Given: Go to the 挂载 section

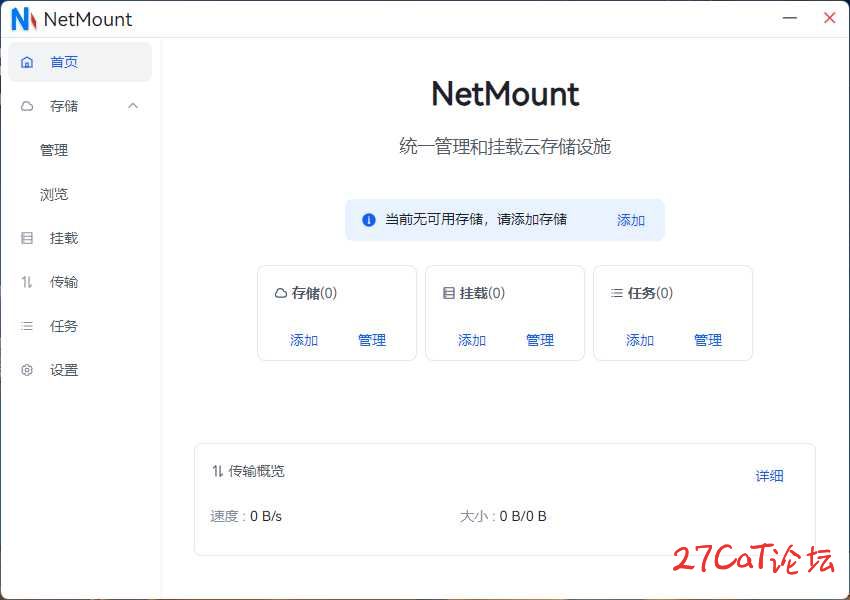Looking at the screenshot, I should [80, 238].
